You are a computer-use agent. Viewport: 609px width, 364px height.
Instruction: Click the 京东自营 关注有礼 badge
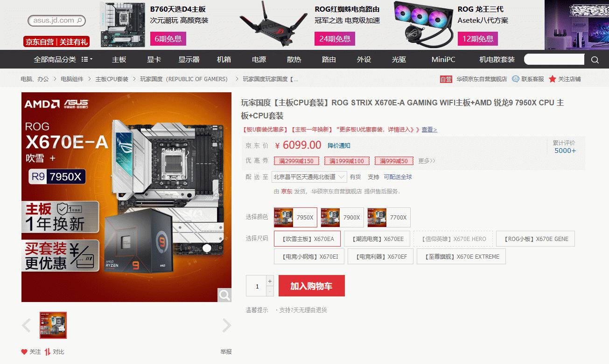click(x=56, y=42)
